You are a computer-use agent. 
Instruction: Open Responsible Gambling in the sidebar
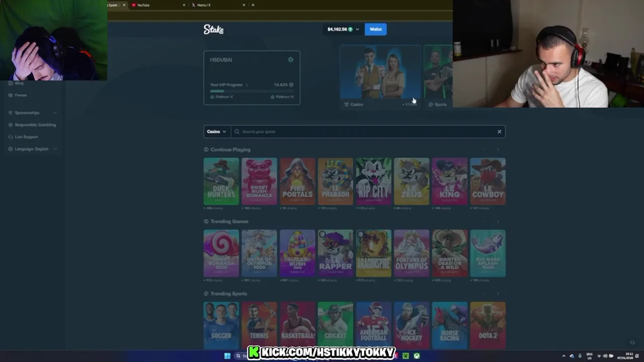tap(35, 125)
